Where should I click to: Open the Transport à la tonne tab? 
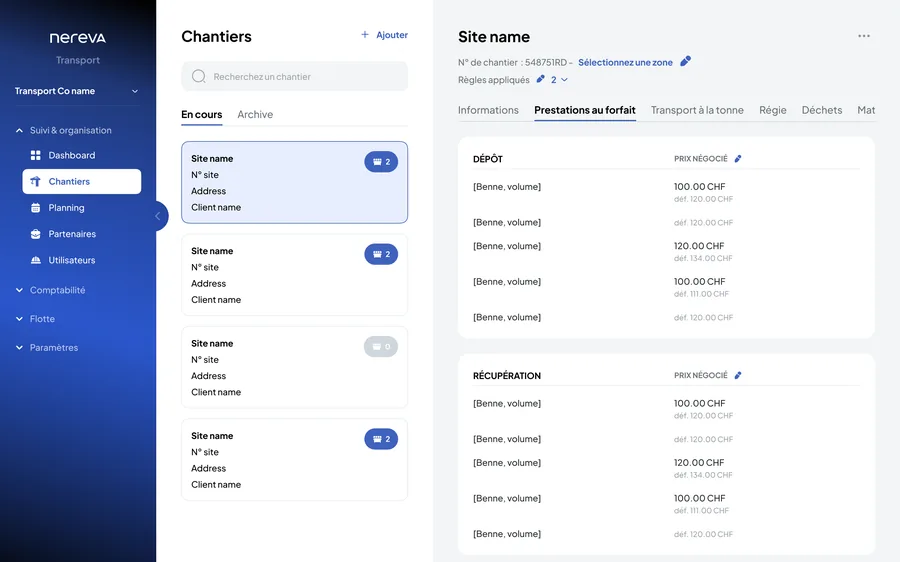697,110
